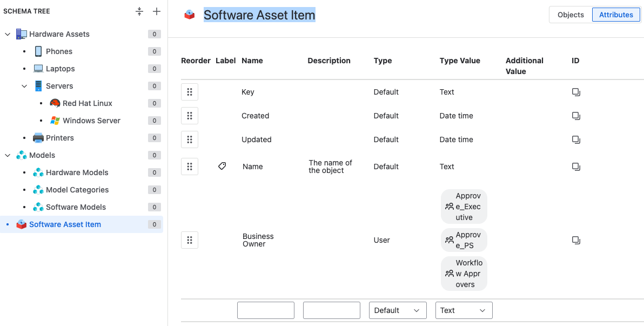Switch to the Attributes tab
The image size is (644, 326).
(x=616, y=15)
